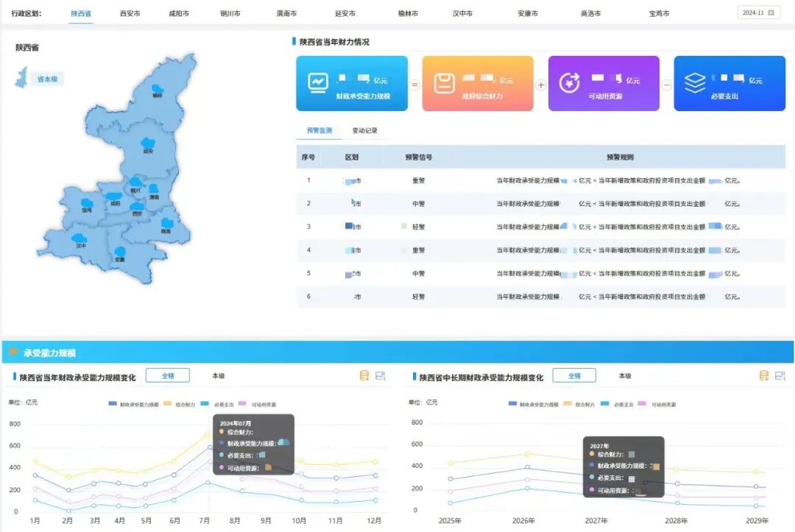Click the 省本级 button beside the map

[x=47, y=79]
